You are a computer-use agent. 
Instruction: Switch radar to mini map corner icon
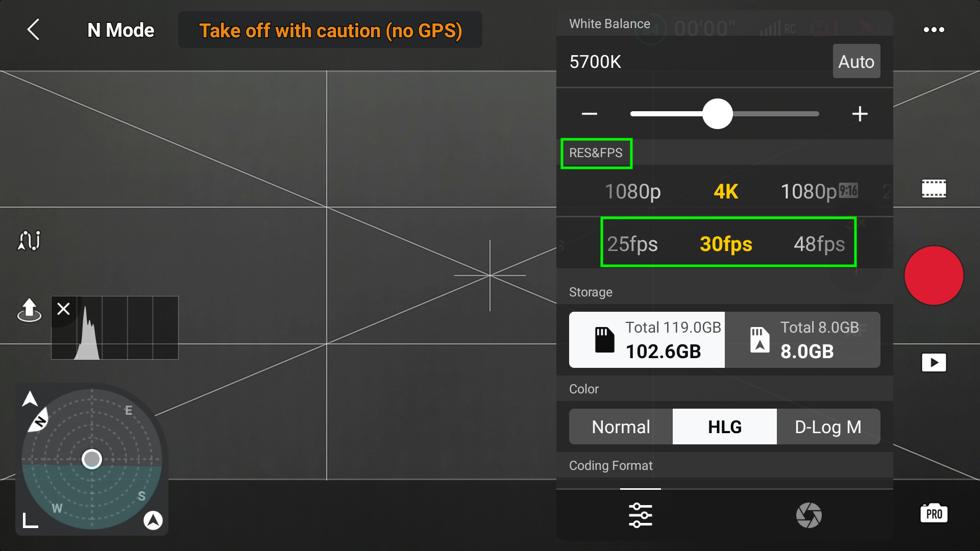(x=31, y=520)
